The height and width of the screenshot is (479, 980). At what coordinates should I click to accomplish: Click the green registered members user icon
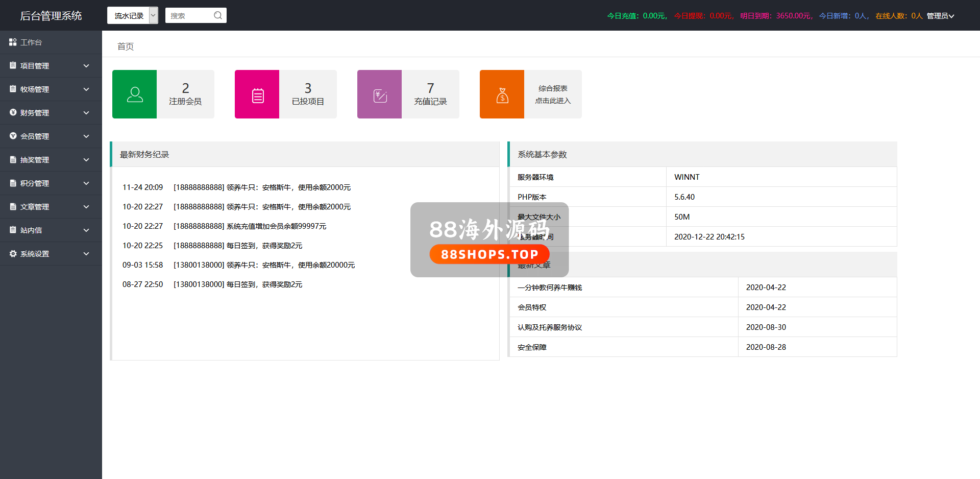pos(135,94)
